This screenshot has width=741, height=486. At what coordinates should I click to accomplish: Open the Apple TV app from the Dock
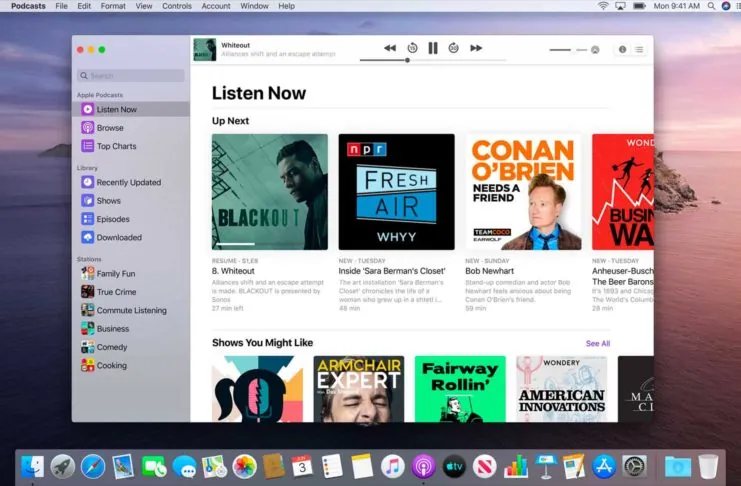point(454,467)
